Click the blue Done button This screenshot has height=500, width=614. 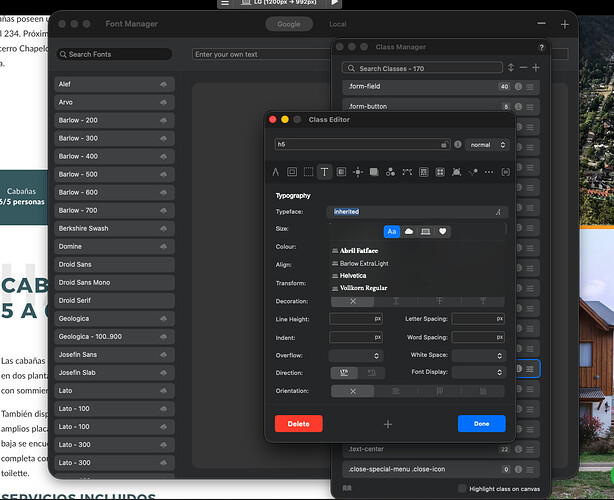(x=481, y=423)
